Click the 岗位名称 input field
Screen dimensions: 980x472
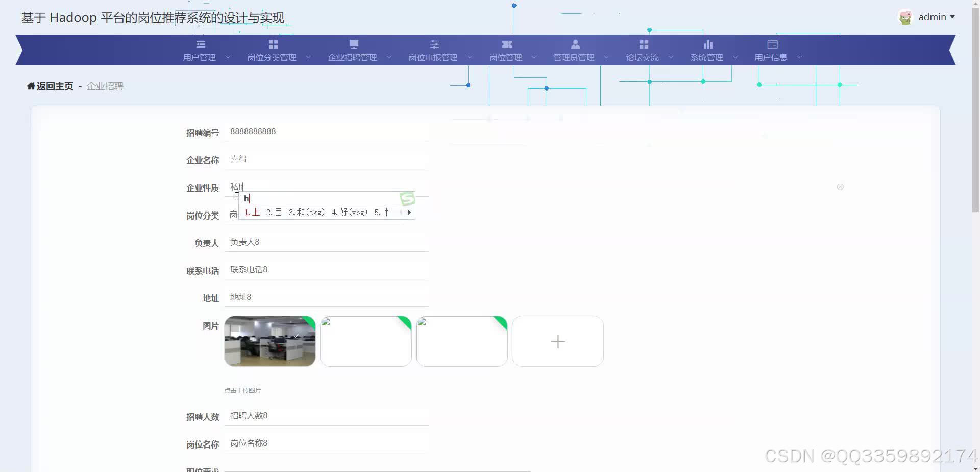326,443
